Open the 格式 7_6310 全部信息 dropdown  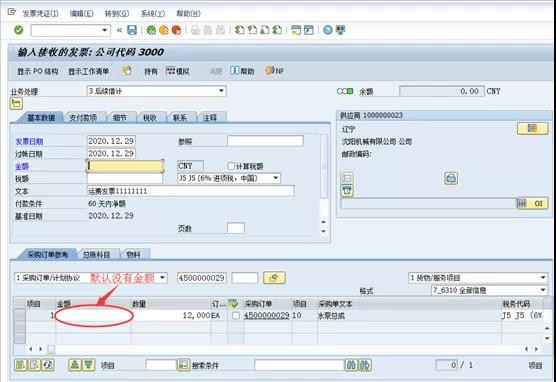tap(543, 290)
